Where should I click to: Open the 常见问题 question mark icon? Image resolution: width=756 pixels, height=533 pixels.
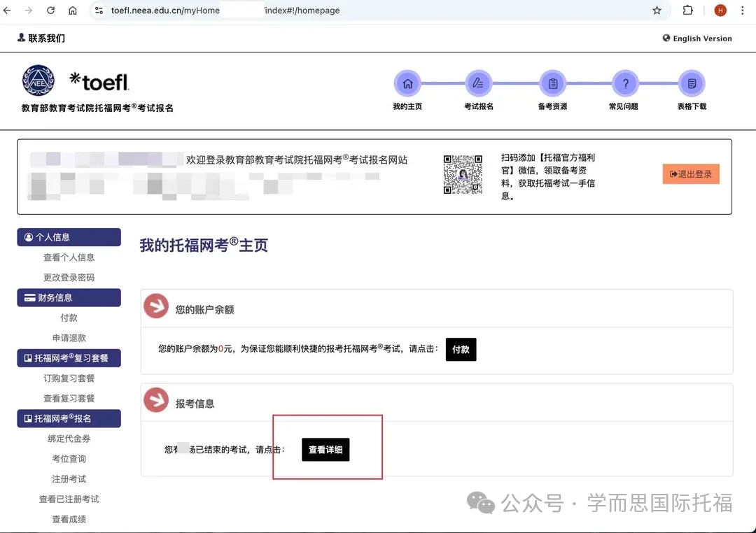click(625, 84)
